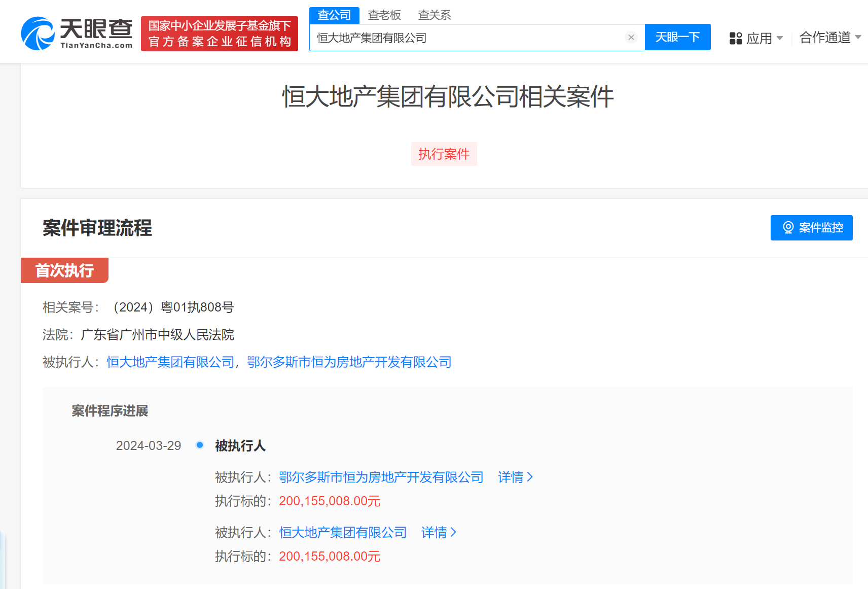Switch to the 查老板 tab

pos(384,15)
